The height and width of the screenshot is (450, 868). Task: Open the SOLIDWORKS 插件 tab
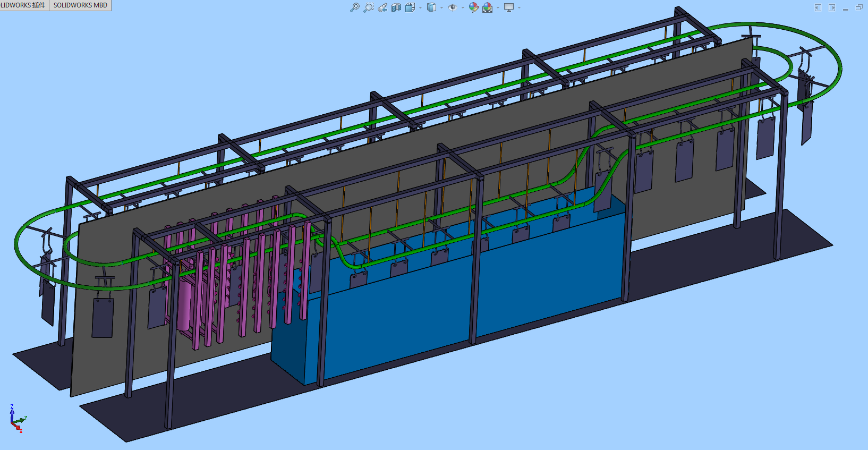click(23, 5)
